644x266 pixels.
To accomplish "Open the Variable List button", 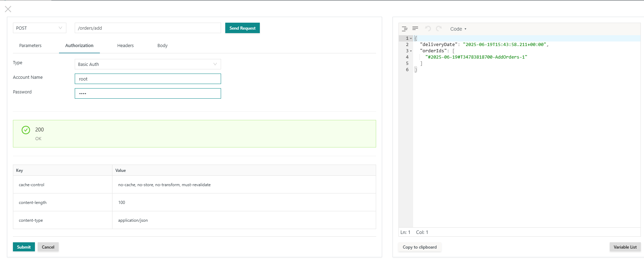I will pos(625,247).
